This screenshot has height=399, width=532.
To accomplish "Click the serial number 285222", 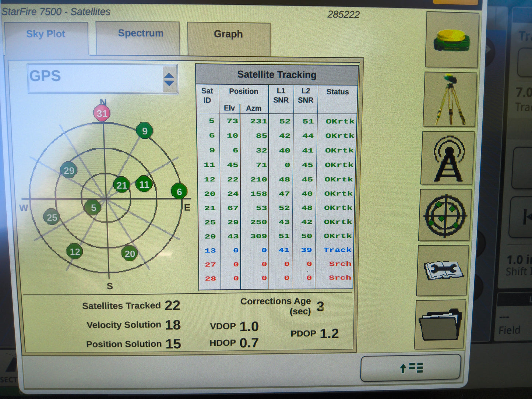I will pyautogui.click(x=343, y=14).
